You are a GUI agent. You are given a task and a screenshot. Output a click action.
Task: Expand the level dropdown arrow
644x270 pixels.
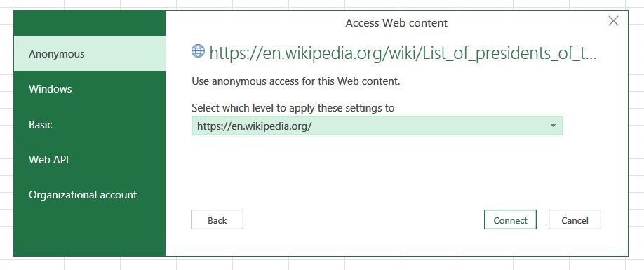(x=553, y=126)
